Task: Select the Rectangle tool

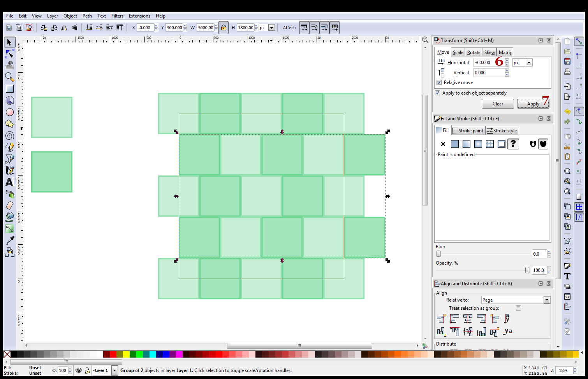Action: click(x=10, y=89)
